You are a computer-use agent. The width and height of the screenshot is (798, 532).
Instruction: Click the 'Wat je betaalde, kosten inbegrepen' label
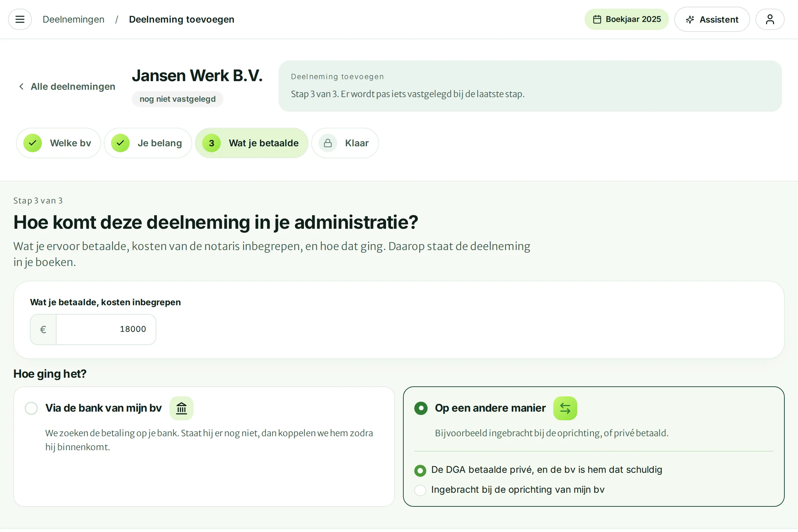point(105,302)
